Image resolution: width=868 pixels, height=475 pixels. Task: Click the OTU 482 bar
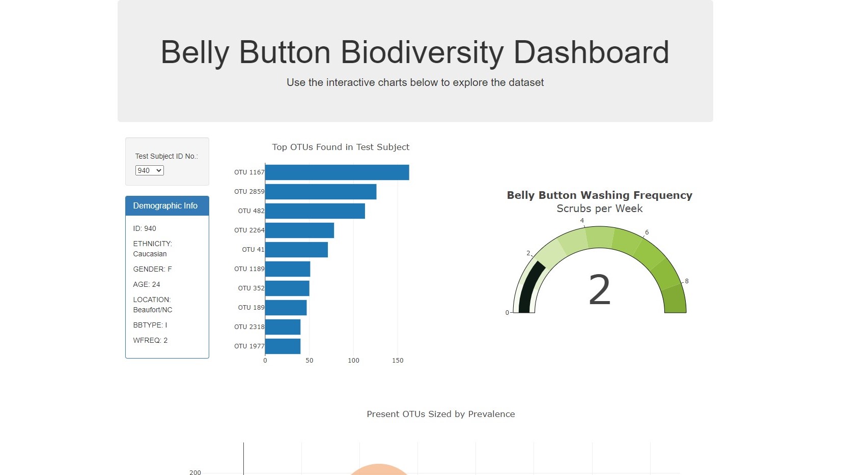(315, 211)
